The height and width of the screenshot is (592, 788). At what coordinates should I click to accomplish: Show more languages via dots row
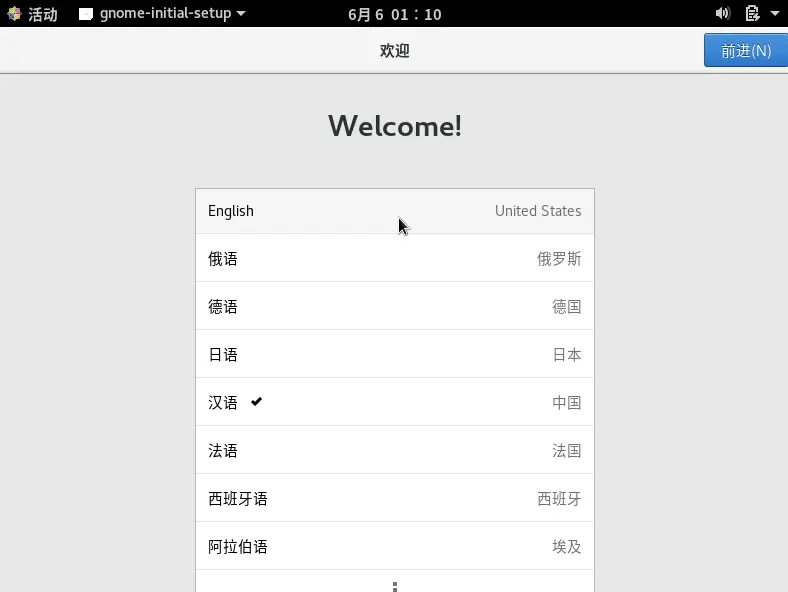click(395, 581)
